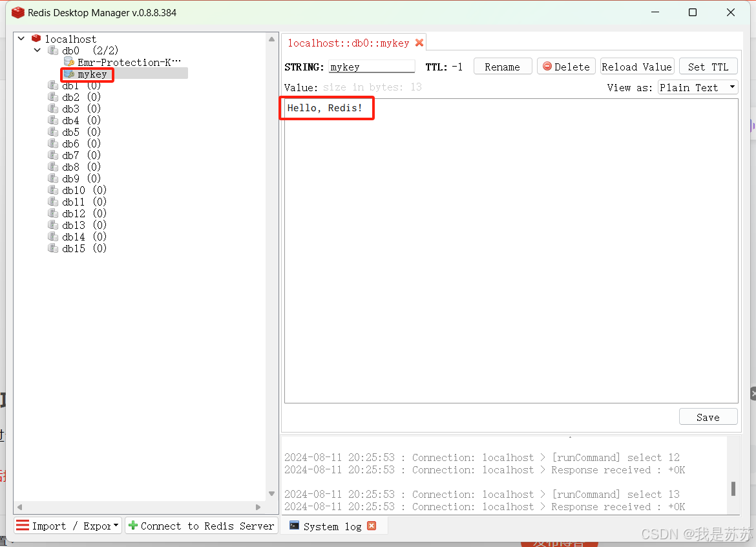Click the 'select 13' log line
The height and width of the screenshot is (547, 756).
(x=482, y=495)
